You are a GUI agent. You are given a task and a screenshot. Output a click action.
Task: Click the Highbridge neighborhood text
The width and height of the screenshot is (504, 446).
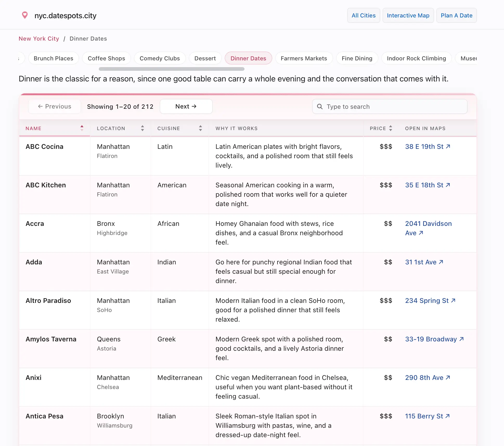[x=112, y=233]
